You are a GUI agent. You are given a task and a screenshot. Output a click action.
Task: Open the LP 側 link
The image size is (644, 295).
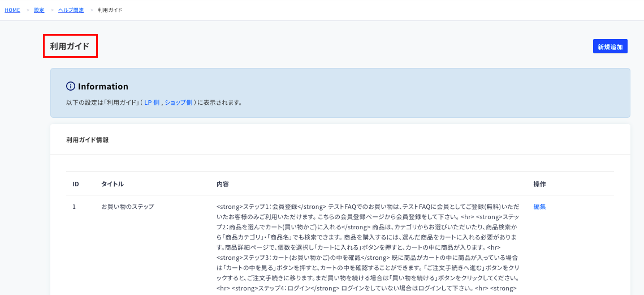(152, 103)
